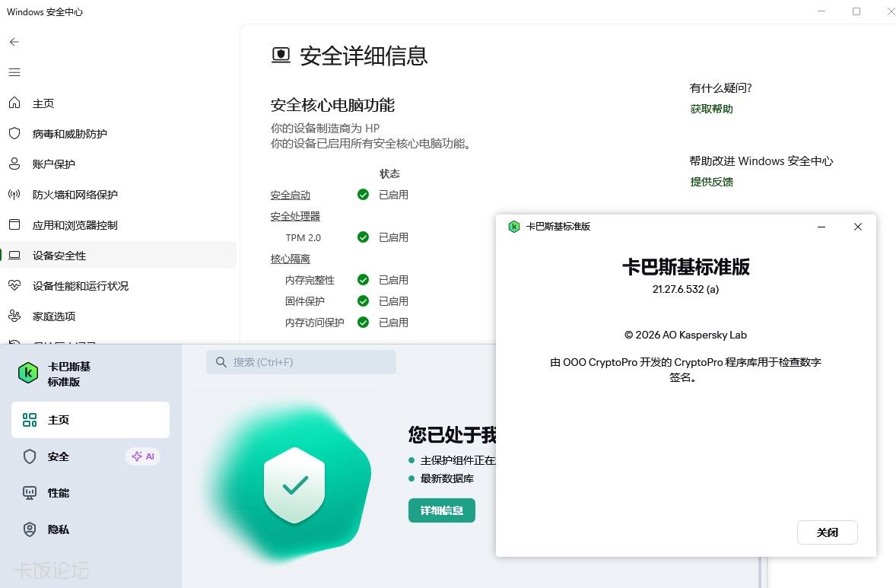Open 应用和浏览器控制 section
896x588 pixels.
(75, 225)
